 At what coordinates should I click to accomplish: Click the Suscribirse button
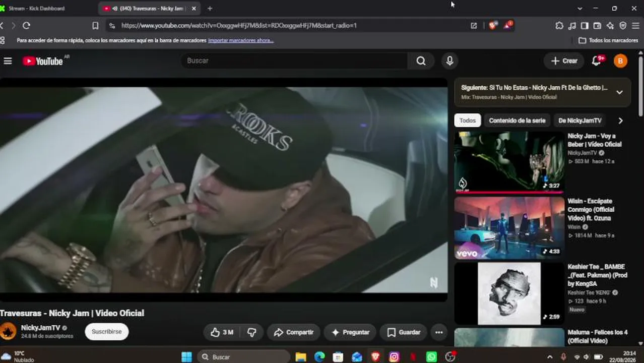pyautogui.click(x=107, y=332)
